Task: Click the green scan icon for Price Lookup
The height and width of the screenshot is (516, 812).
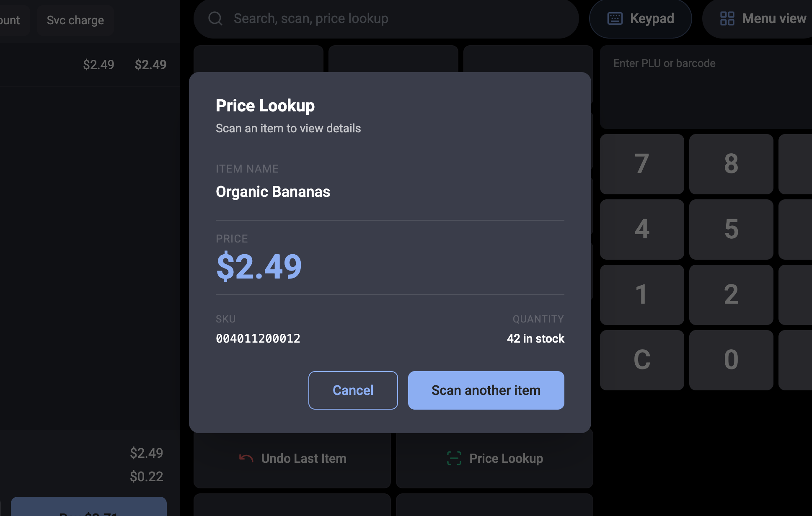Action: pos(454,458)
